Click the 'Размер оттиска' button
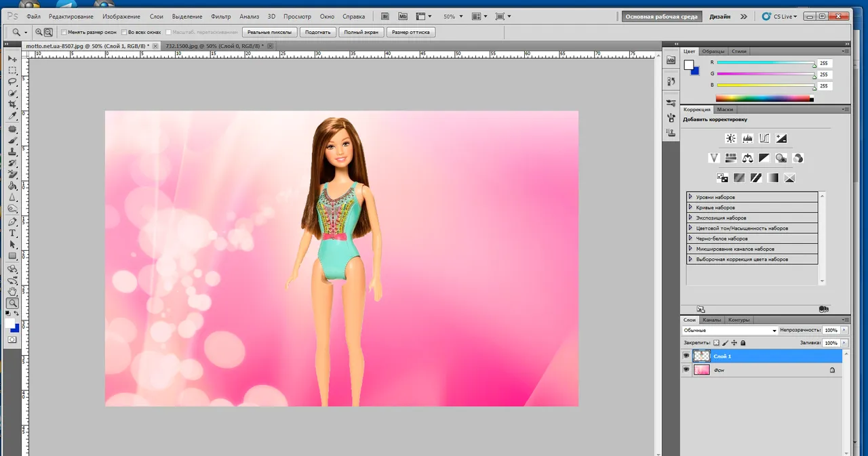Screen dimensions: 868x456 tap(412, 32)
